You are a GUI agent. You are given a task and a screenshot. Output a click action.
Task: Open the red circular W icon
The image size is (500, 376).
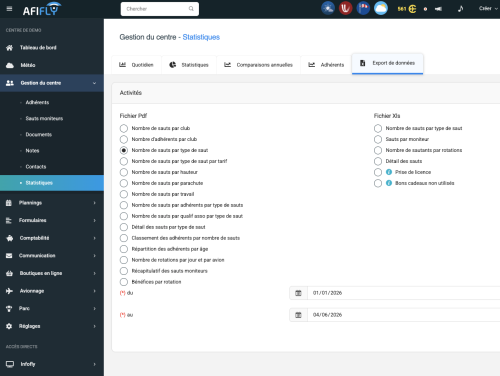[x=346, y=8]
